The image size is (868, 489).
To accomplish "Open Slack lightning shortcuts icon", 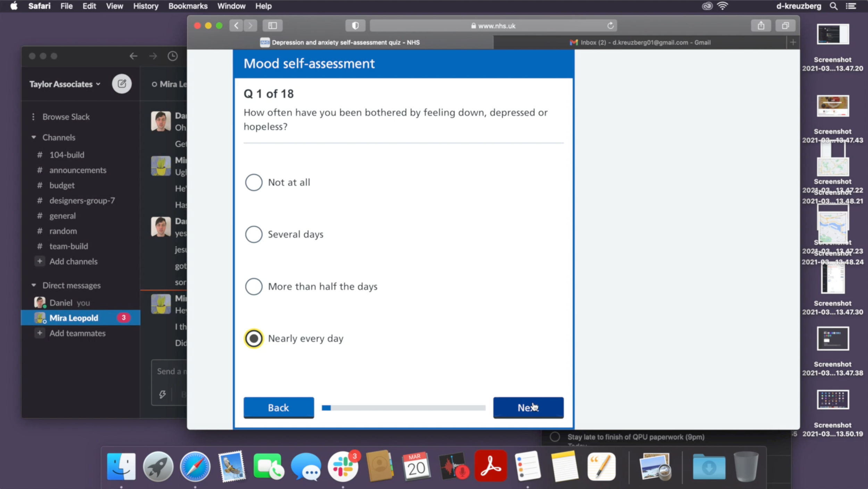I will 162,394.
